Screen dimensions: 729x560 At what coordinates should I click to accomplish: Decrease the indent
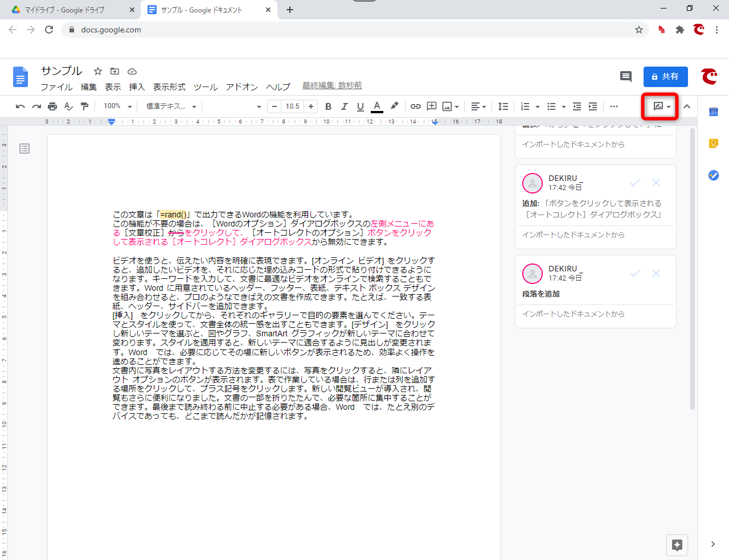click(x=577, y=106)
